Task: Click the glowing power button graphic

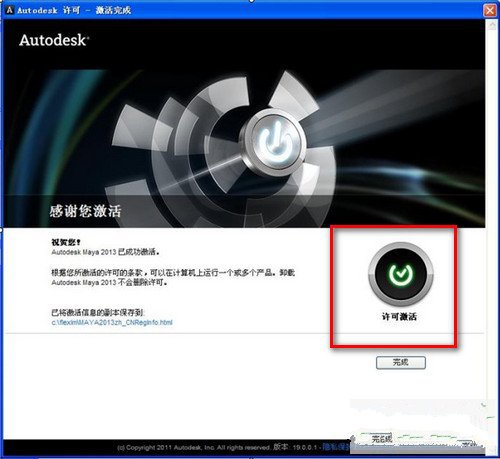Action: coord(274,143)
